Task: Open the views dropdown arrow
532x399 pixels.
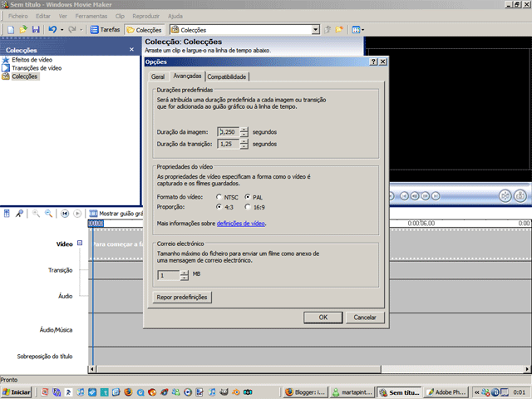Action: point(362,30)
